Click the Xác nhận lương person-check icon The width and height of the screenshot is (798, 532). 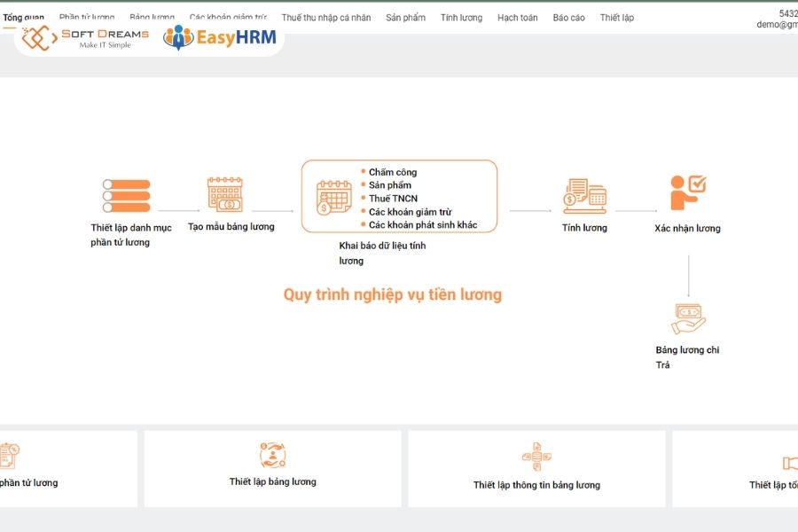click(687, 192)
